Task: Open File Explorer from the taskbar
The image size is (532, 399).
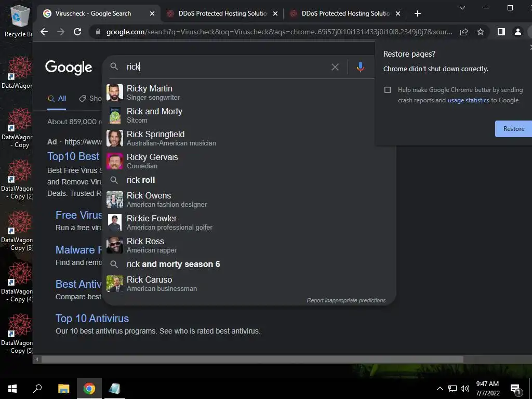Action: click(x=63, y=389)
